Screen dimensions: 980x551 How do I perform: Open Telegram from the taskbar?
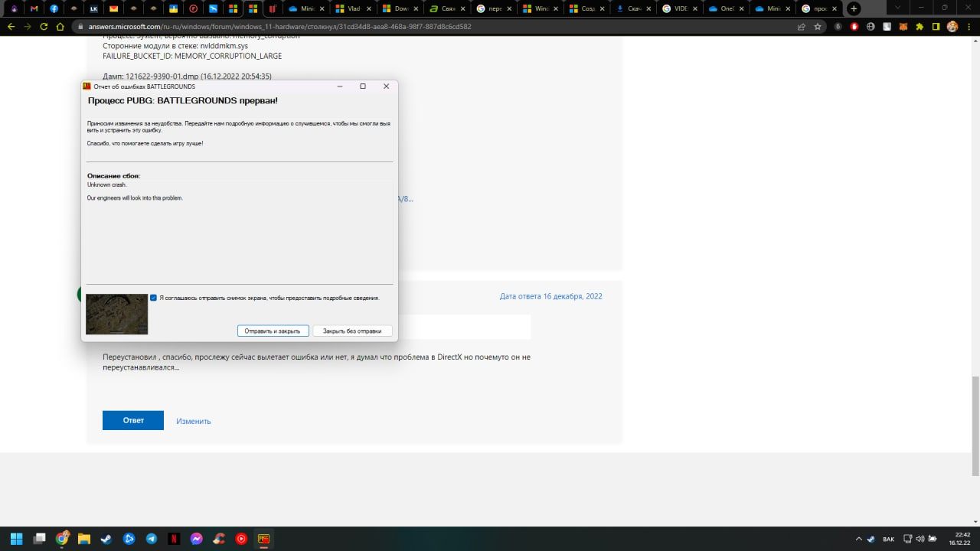click(x=152, y=539)
